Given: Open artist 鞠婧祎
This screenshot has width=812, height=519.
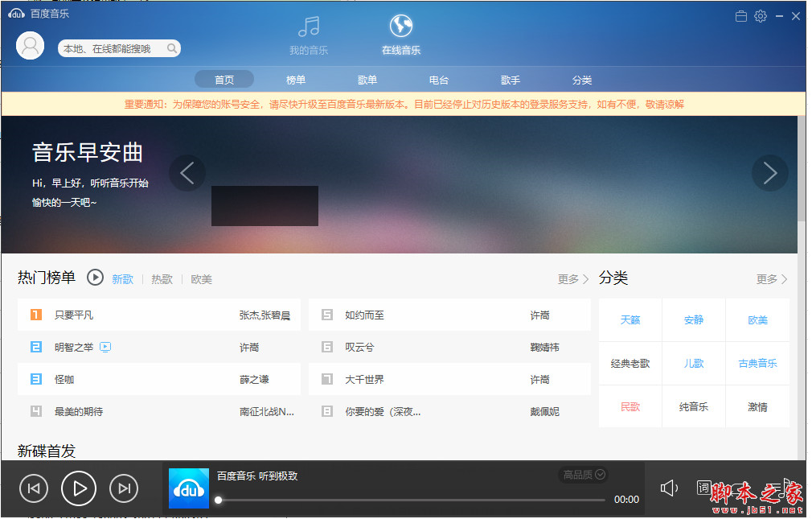Looking at the screenshot, I should pos(545,348).
